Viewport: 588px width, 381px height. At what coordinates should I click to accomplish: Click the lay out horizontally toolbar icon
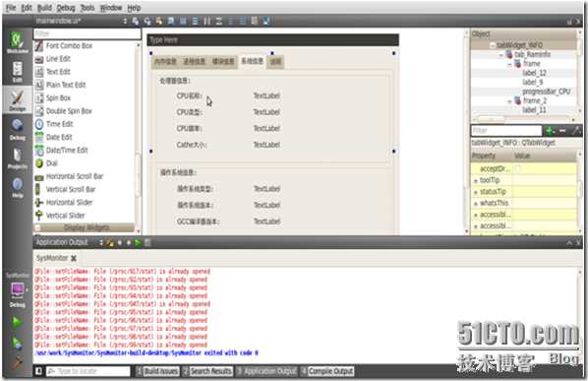[183, 21]
